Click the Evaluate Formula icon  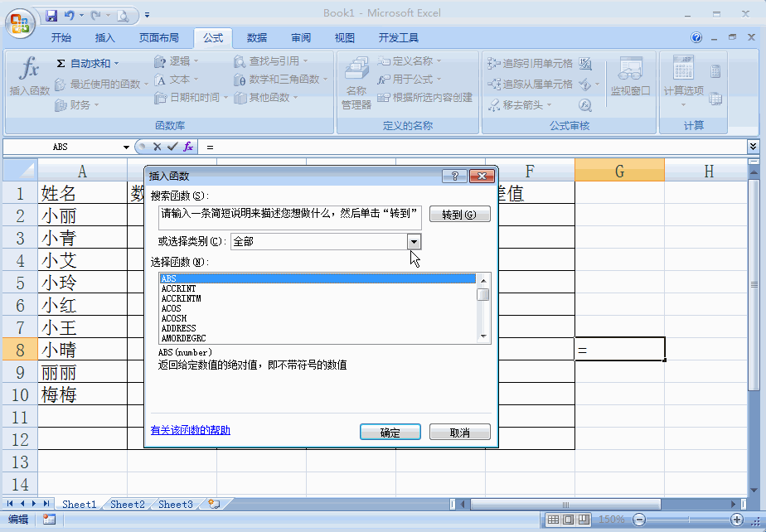[585, 104]
